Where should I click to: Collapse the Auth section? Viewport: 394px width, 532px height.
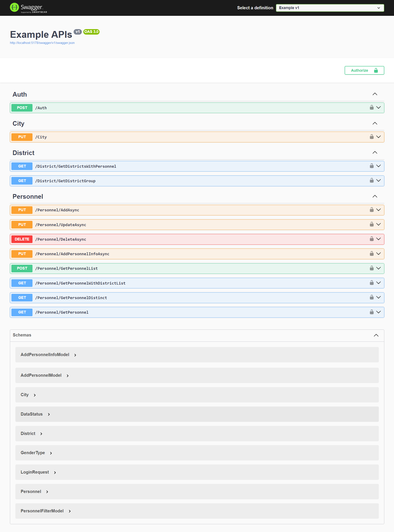tap(375, 94)
